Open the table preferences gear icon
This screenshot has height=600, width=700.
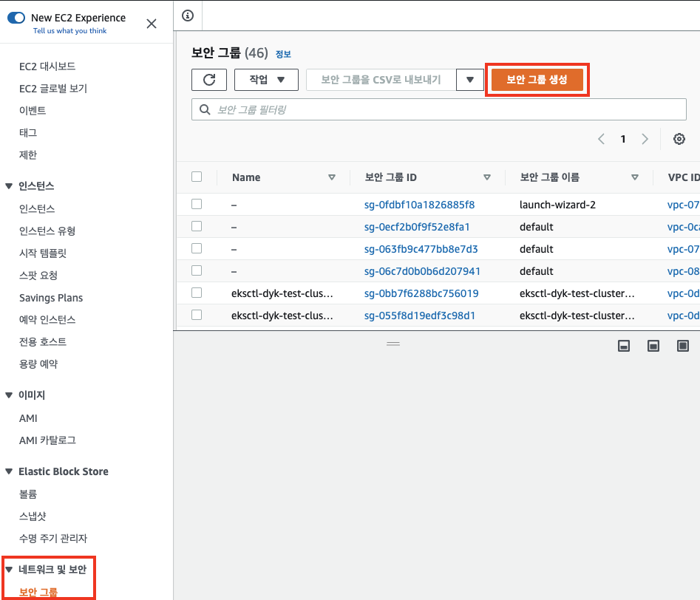click(679, 139)
